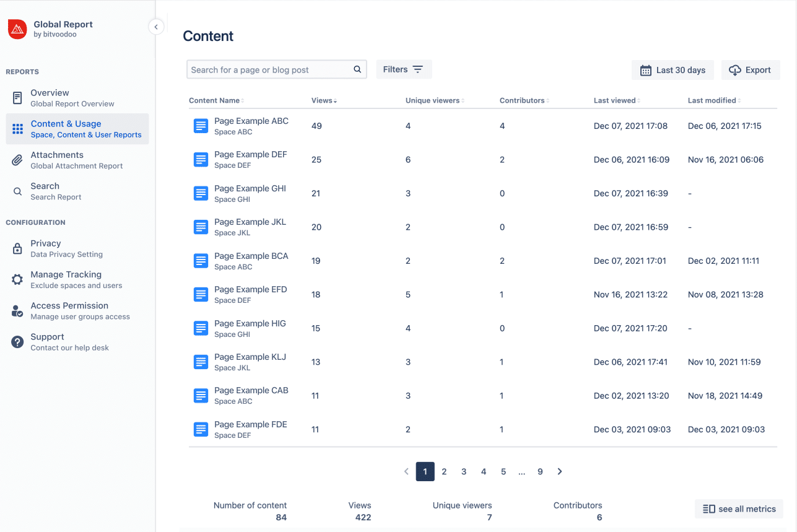Screen dimensions: 797x532
Task: Open Manage Tracking gear icon
Action: click(17, 279)
